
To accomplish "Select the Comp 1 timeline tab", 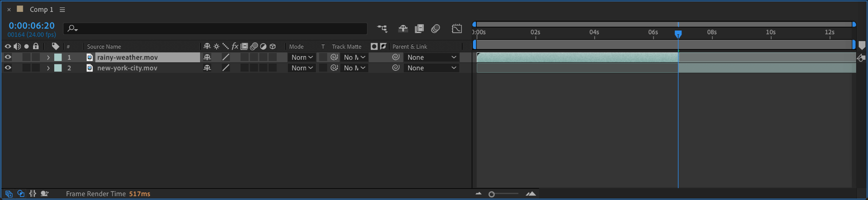I will (41, 9).
